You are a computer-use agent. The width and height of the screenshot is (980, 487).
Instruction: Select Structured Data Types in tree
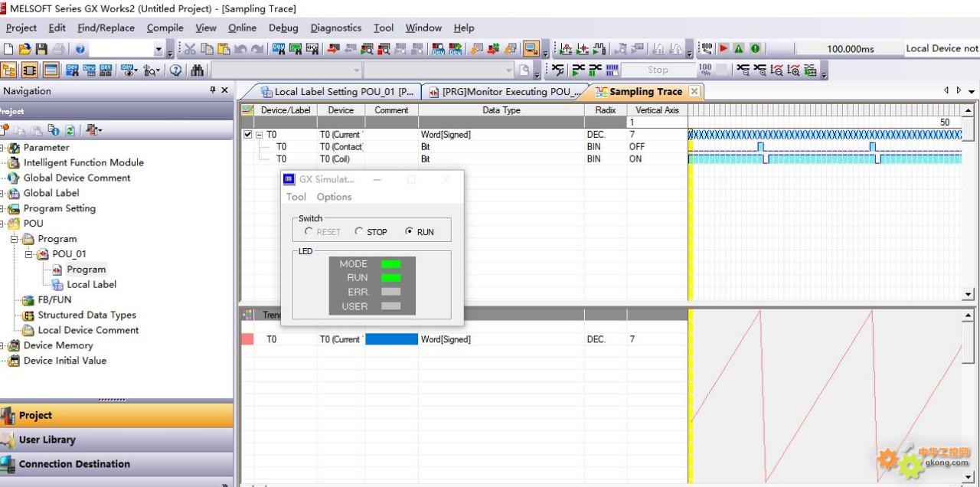87,315
